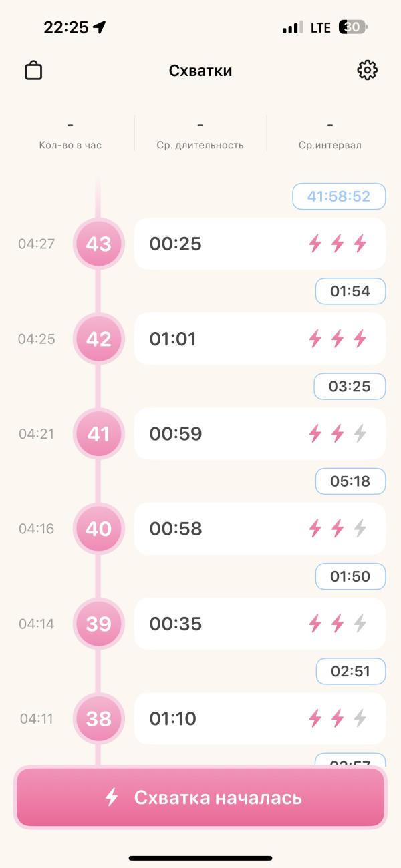Tap the Кол-во в час statistic
The height and width of the screenshot is (868, 401).
70,134
